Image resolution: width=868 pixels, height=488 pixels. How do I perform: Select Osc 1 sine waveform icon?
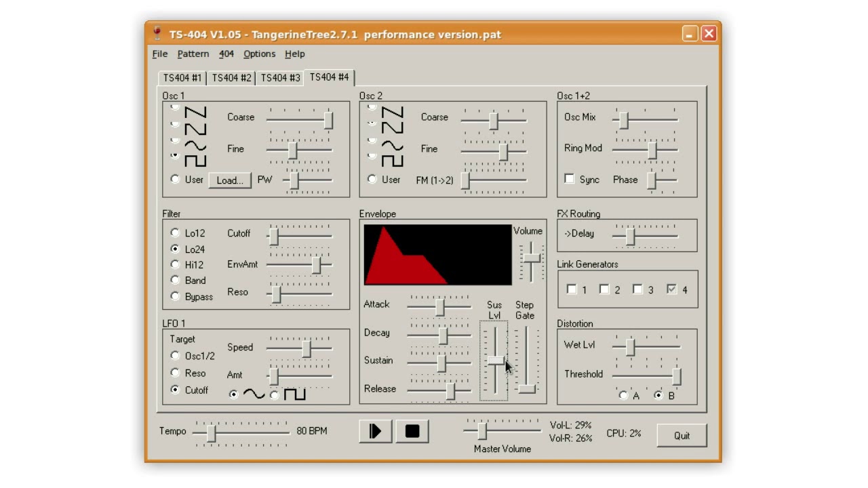pos(195,146)
